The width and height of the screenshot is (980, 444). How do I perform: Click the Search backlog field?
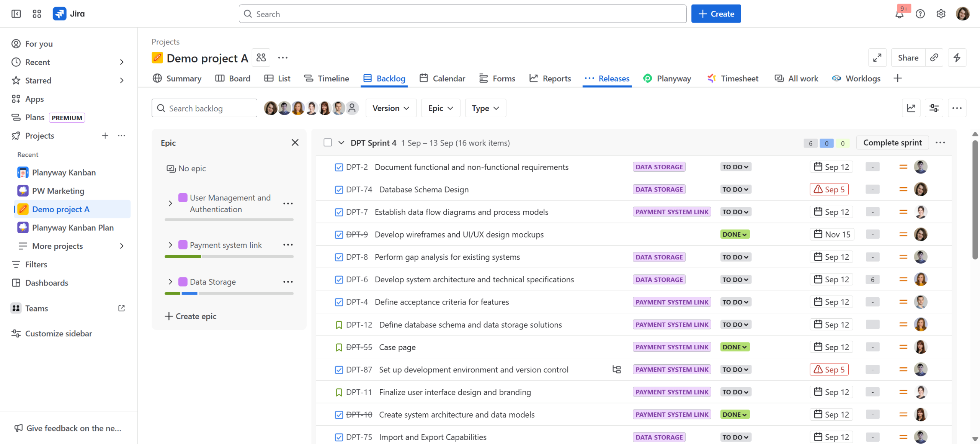(x=204, y=108)
